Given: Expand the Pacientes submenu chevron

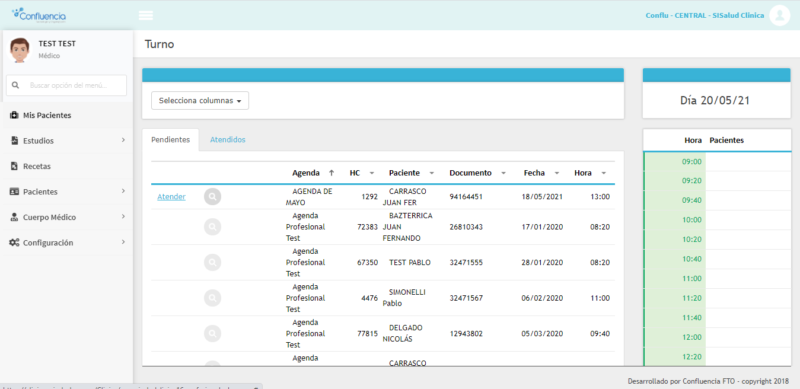Looking at the screenshot, I should click(x=123, y=191).
